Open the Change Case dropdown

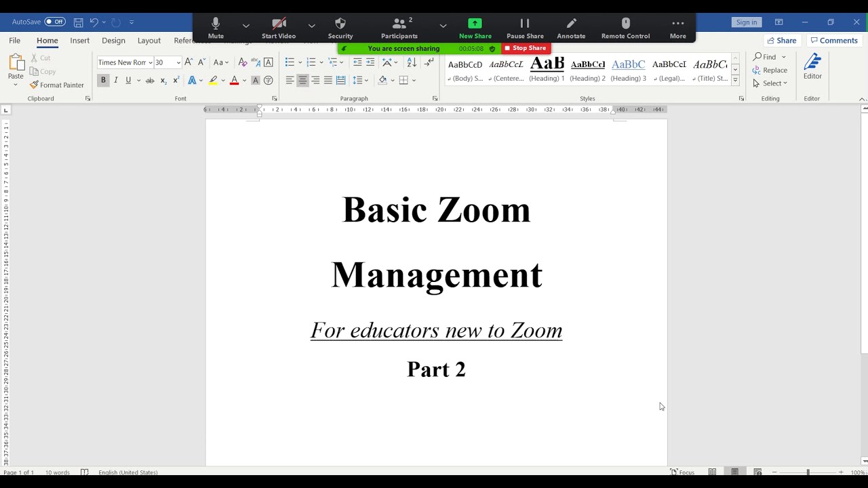coord(221,62)
